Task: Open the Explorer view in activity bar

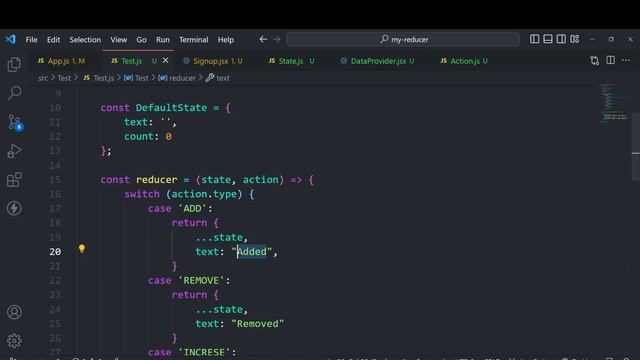Action: coord(14,64)
